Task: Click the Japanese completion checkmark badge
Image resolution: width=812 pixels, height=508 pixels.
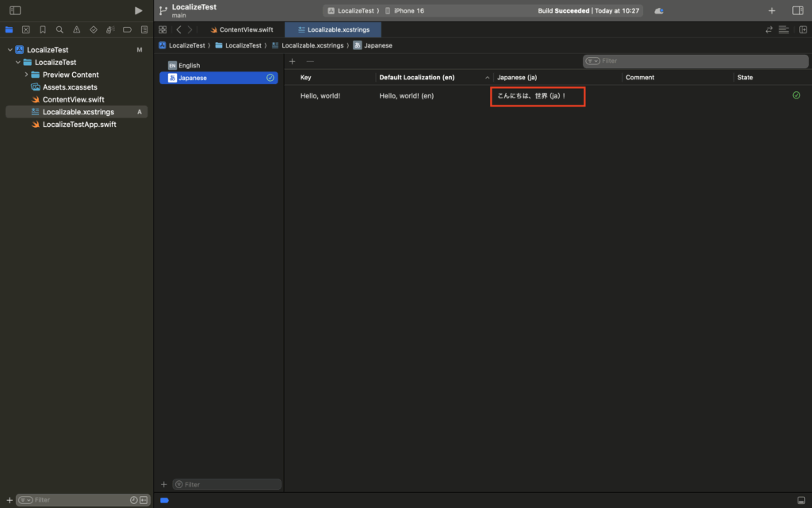Action: coord(270,78)
